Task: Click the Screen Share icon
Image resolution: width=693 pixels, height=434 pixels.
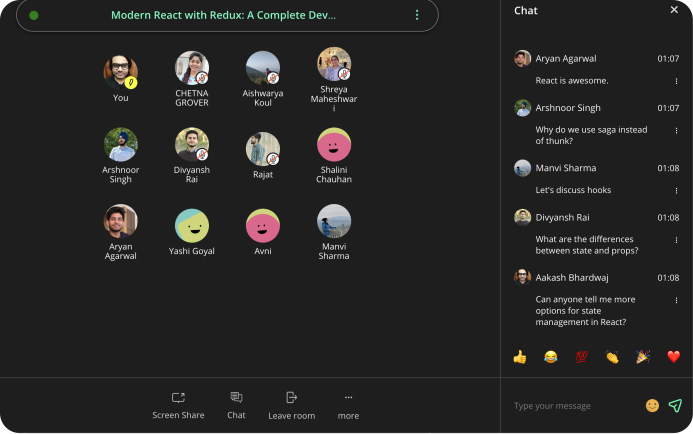Action: click(x=178, y=397)
